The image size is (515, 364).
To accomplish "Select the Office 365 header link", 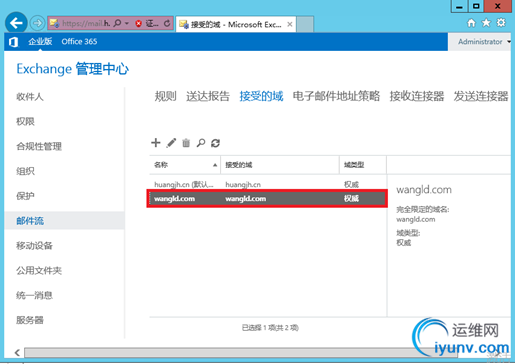I will coord(79,41).
